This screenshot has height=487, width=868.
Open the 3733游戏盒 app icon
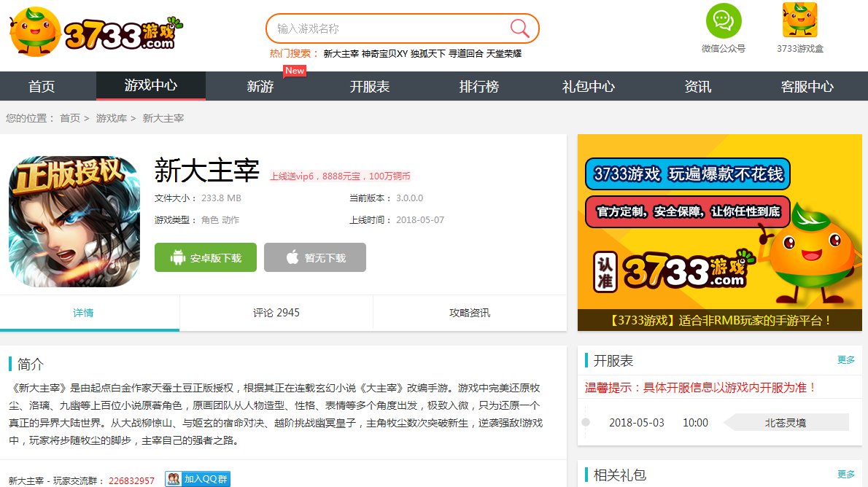[x=800, y=20]
